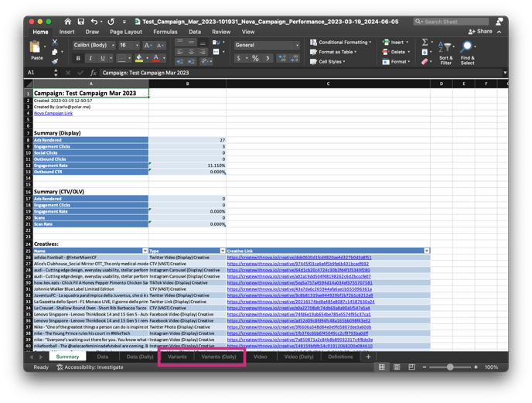Click the Nova Campaign Link hyperlink
Screen dimensions: 532x403
point(53,113)
